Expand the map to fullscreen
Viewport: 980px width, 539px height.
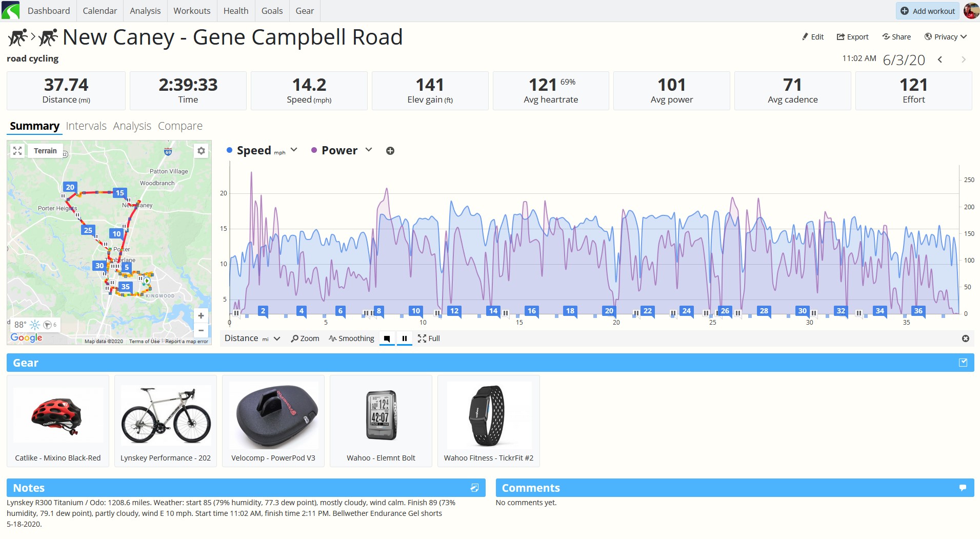(x=17, y=151)
